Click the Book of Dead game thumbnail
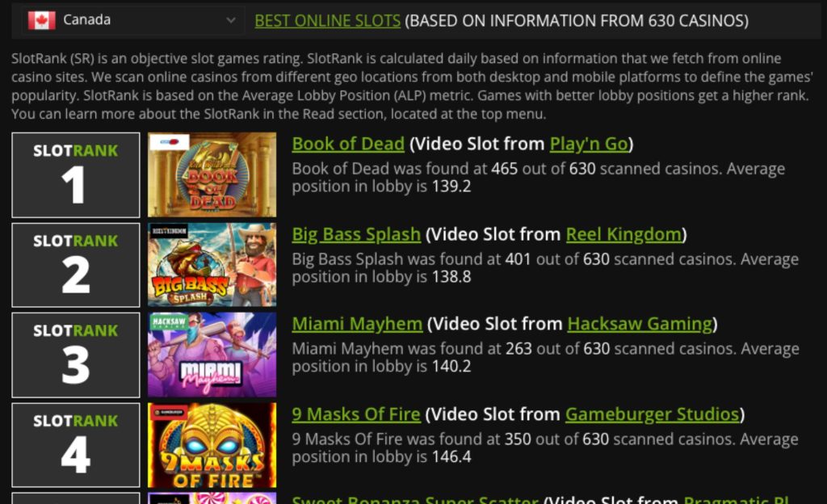 [x=212, y=175]
